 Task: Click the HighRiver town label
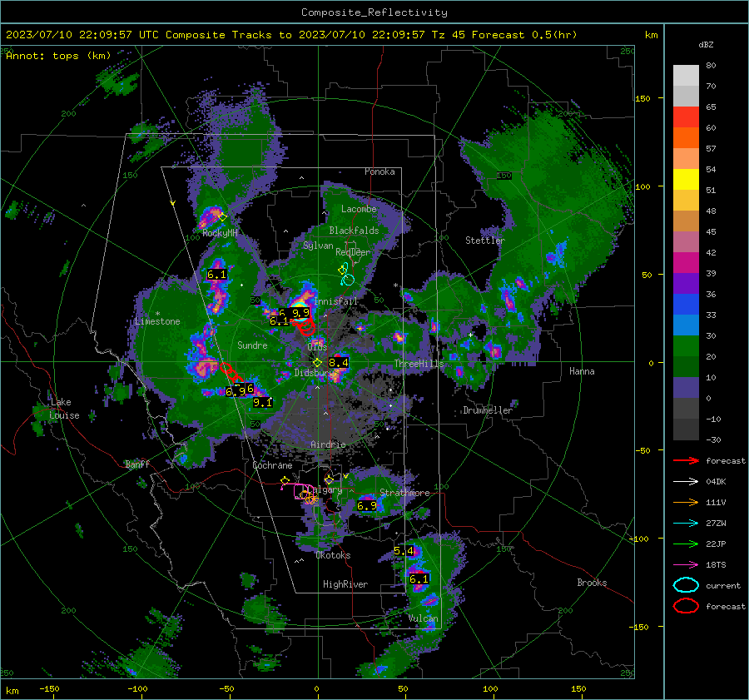(345, 584)
